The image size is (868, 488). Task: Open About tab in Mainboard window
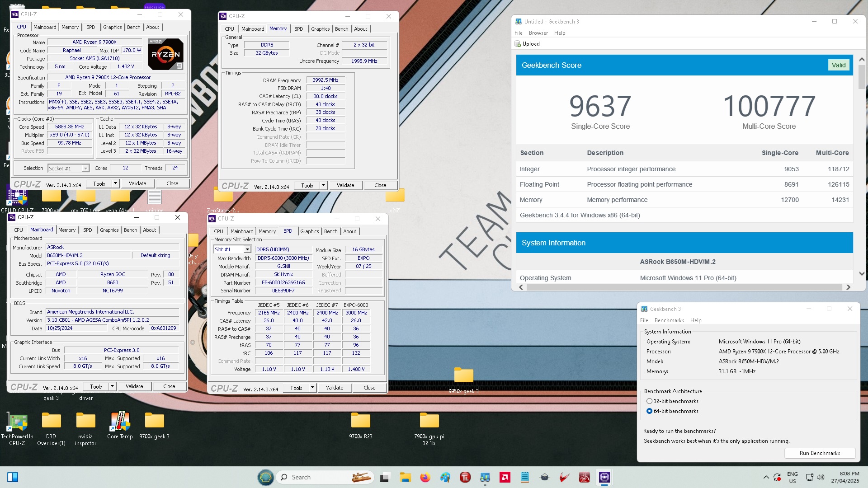(150, 230)
